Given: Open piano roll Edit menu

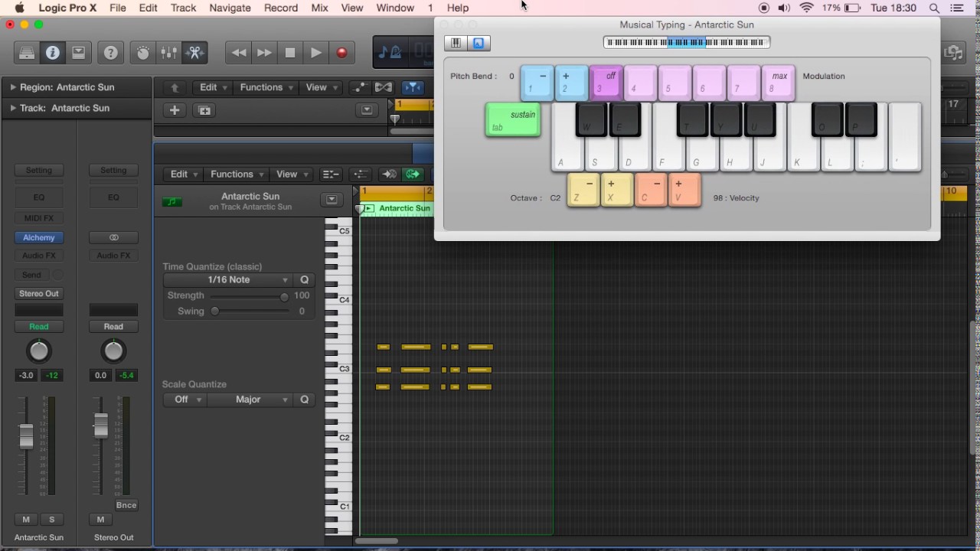Looking at the screenshot, I should click(x=183, y=174).
